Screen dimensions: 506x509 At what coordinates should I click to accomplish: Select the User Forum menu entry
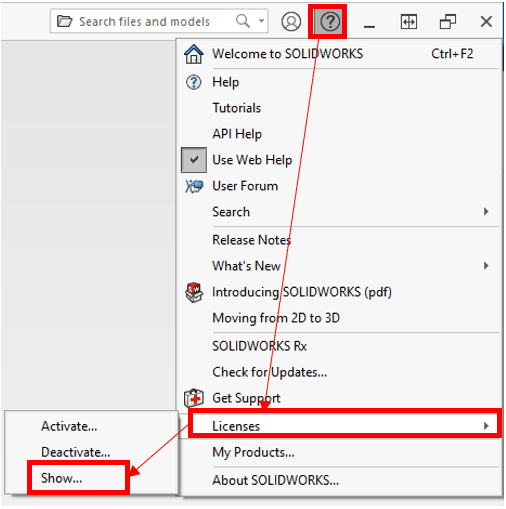click(340, 186)
